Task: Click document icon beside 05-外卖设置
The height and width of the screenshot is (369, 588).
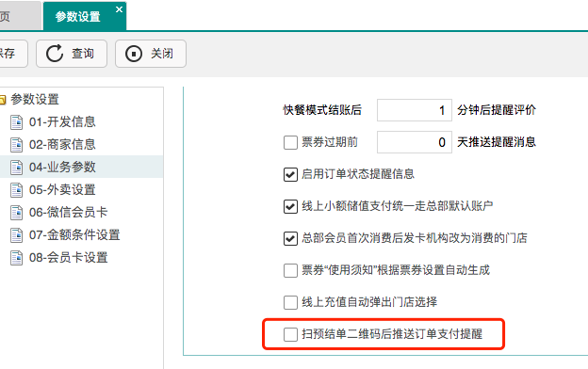Action: [x=17, y=190]
